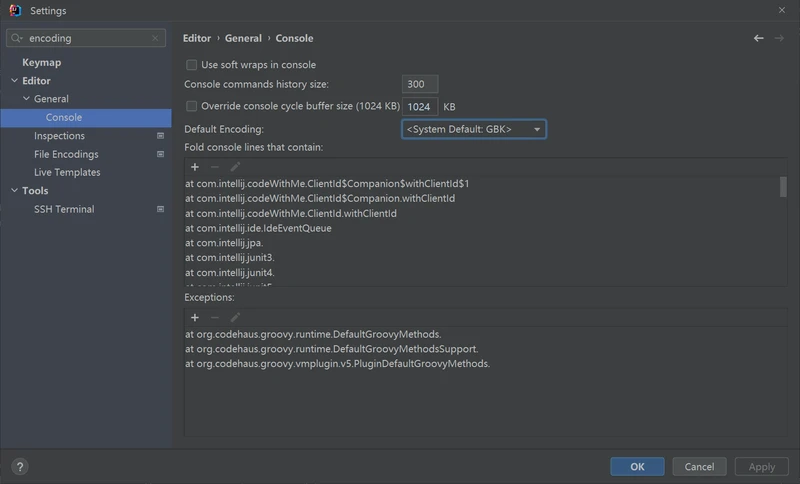Select Keymap in the settings tree
Image resolution: width=800 pixels, height=484 pixels.
pyautogui.click(x=42, y=62)
